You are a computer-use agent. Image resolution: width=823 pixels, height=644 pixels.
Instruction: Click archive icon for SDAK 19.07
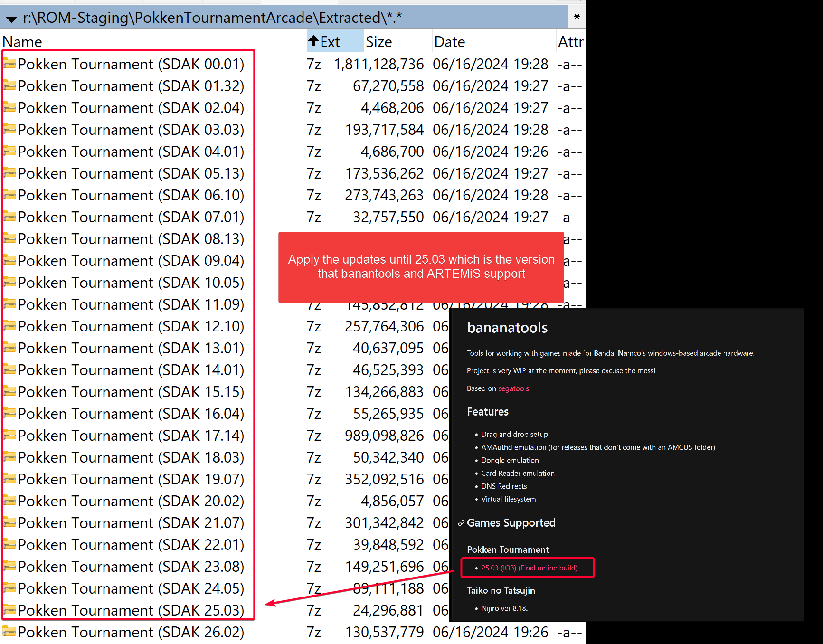coord(10,479)
